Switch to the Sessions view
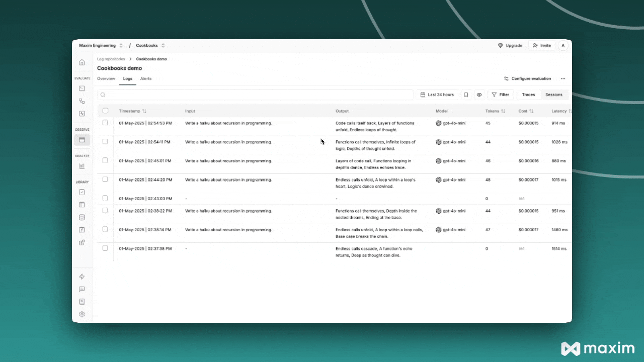644x362 pixels. click(554, 95)
